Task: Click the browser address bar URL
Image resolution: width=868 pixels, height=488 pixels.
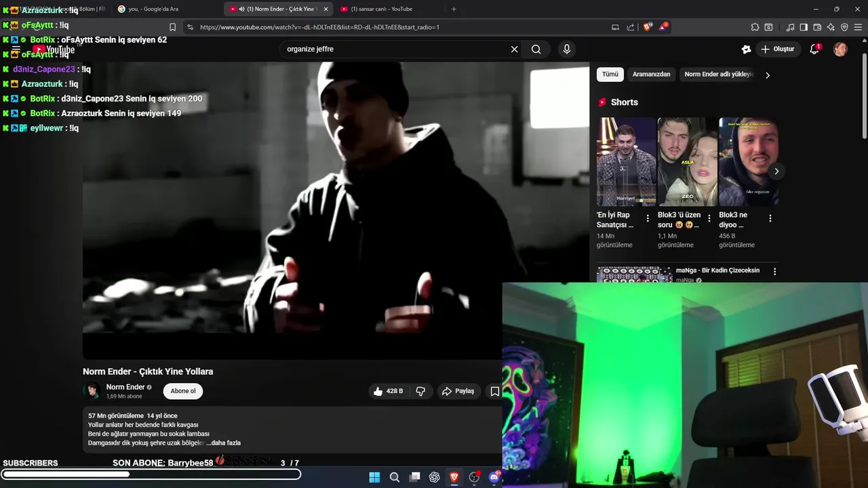Action: click(x=319, y=27)
